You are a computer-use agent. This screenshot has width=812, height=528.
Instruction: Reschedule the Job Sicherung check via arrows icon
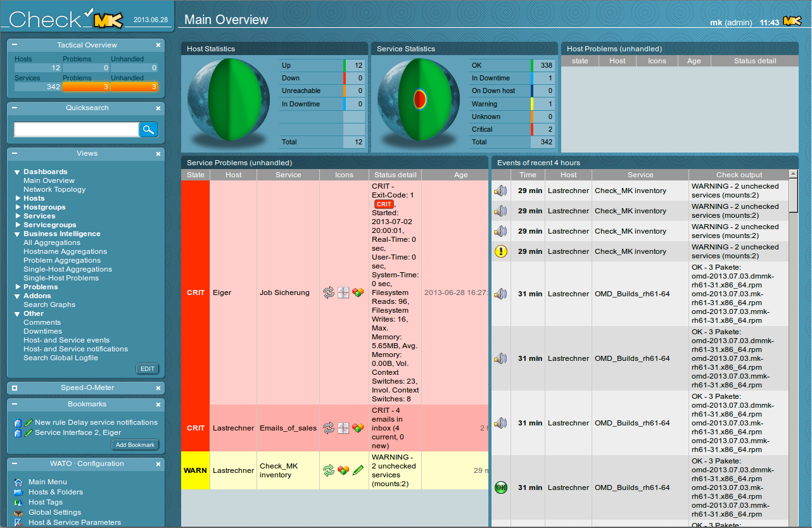(328, 292)
